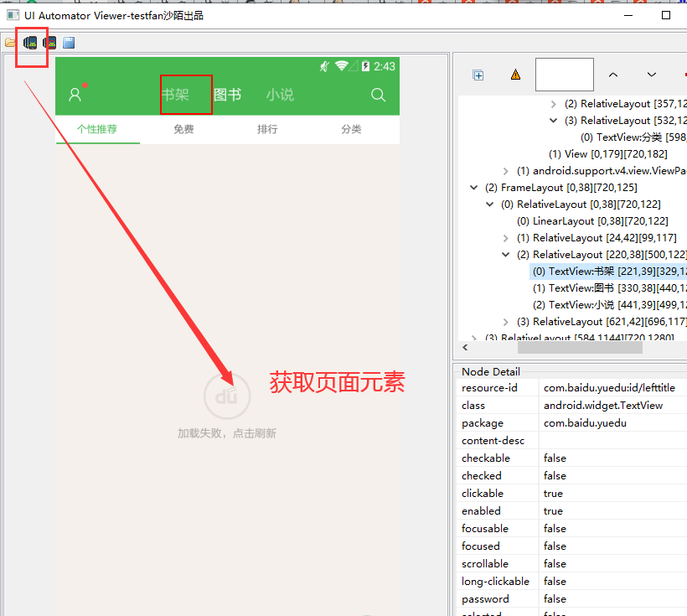Click the magnifier search icon in the phone preview
Viewport: 687px width, 616px height.
pyautogui.click(x=378, y=95)
